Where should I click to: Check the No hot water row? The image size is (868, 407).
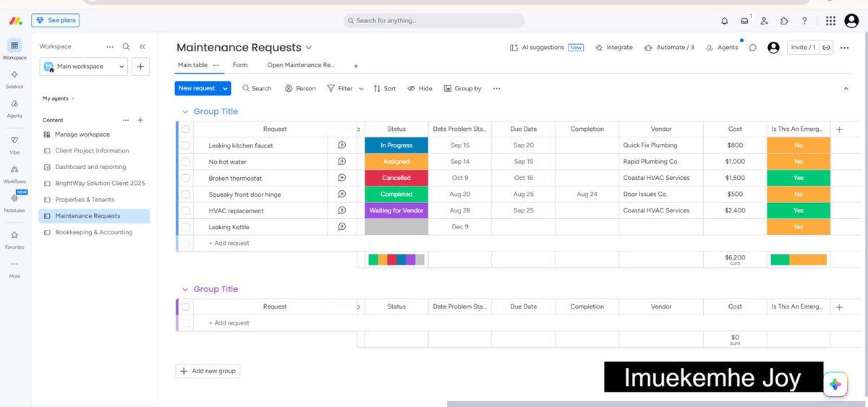[x=186, y=162]
